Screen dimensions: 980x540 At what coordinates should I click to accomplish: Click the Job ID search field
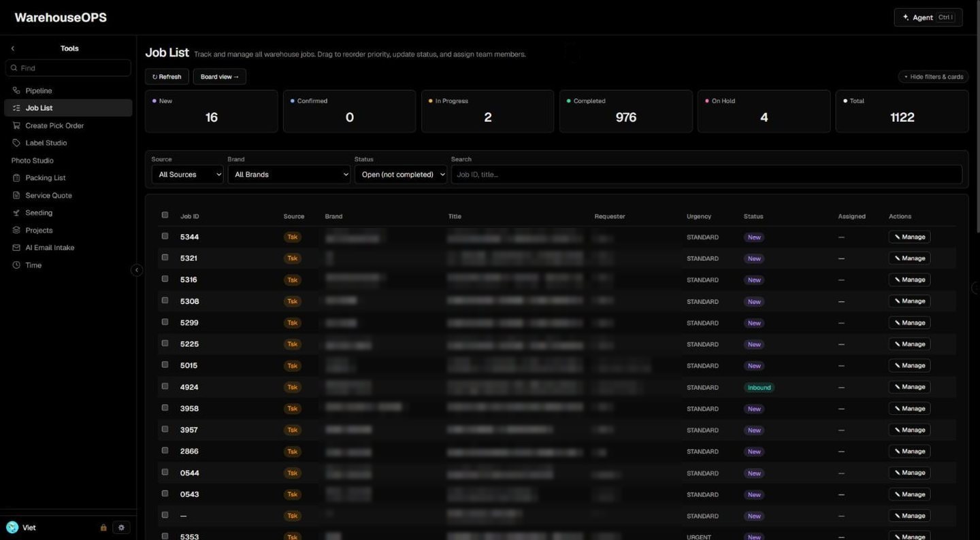706,175
